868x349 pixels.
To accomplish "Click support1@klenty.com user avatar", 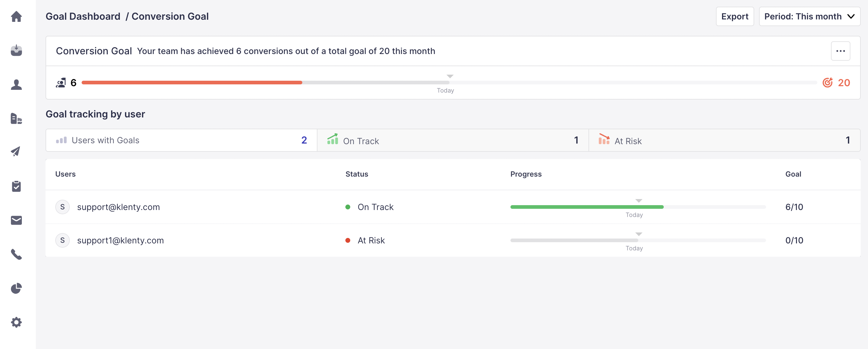I will pos(62,240).
